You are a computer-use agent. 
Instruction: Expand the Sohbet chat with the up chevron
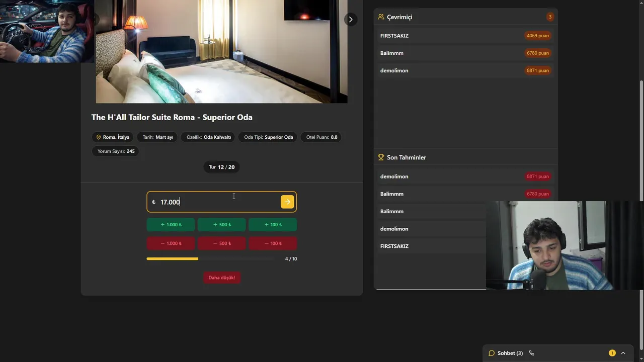(623, 353)
